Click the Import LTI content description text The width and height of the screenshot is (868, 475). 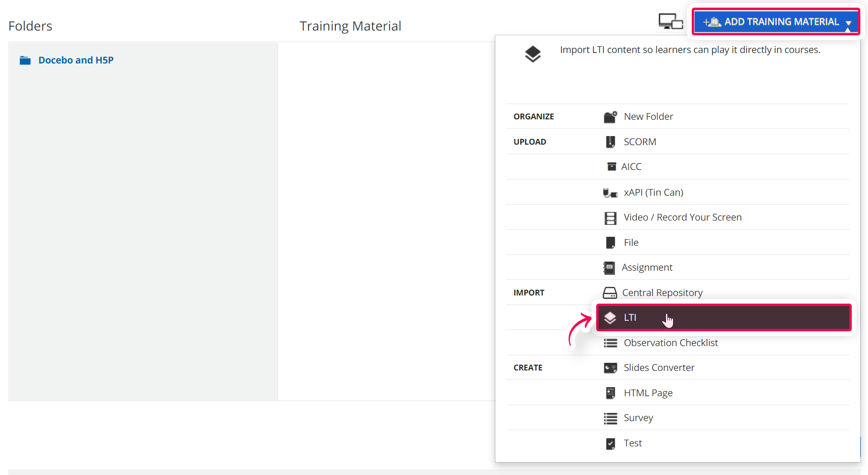[x=690, y=50]
